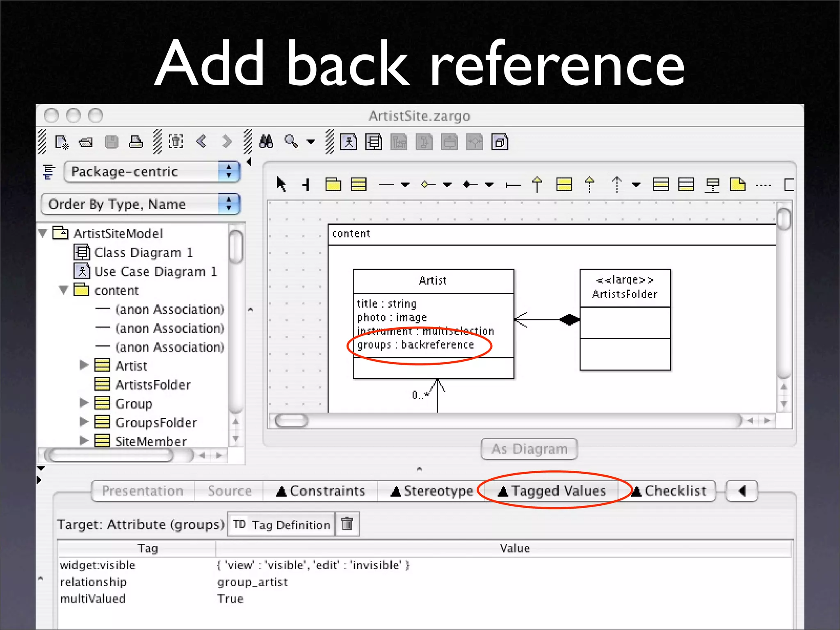Click the diagram horizontal scrollbar thumb

(x=292, y=421)
